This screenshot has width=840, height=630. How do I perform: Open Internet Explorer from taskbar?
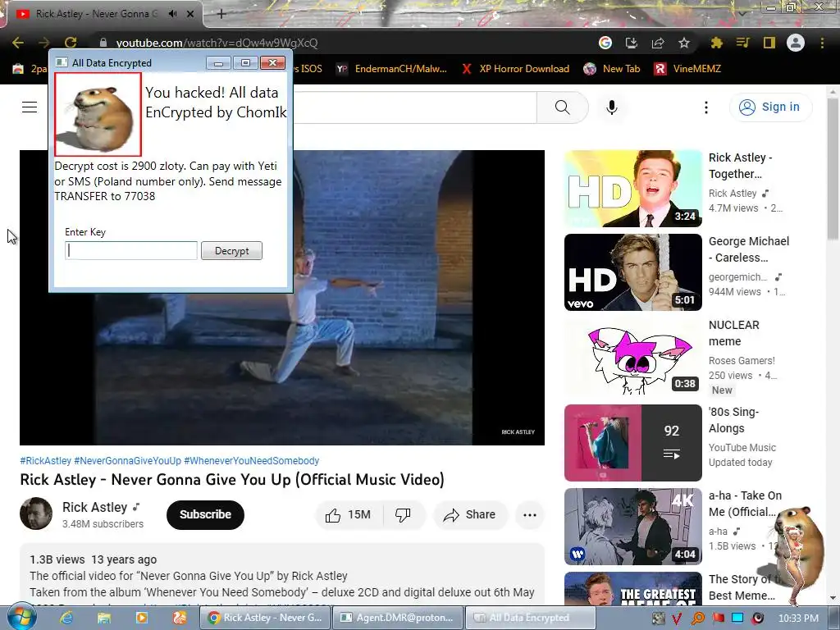(x=66, y=618)
